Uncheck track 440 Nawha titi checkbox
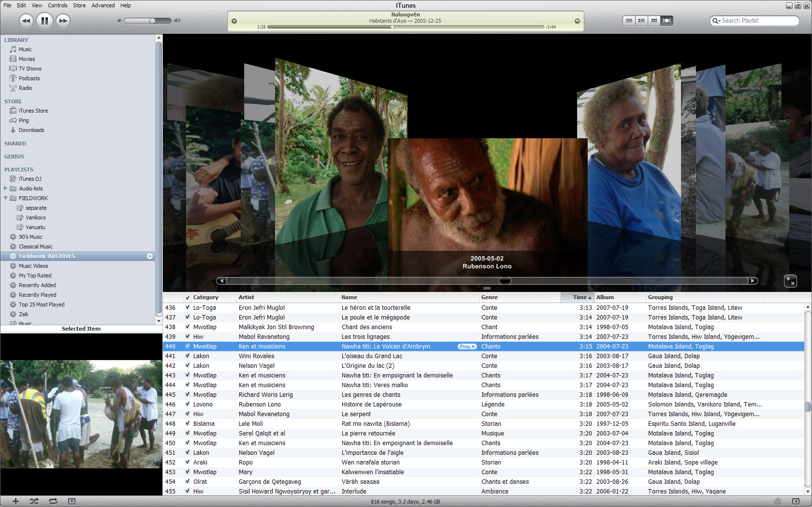Viewport: 812px width, 507px height. 188,346
